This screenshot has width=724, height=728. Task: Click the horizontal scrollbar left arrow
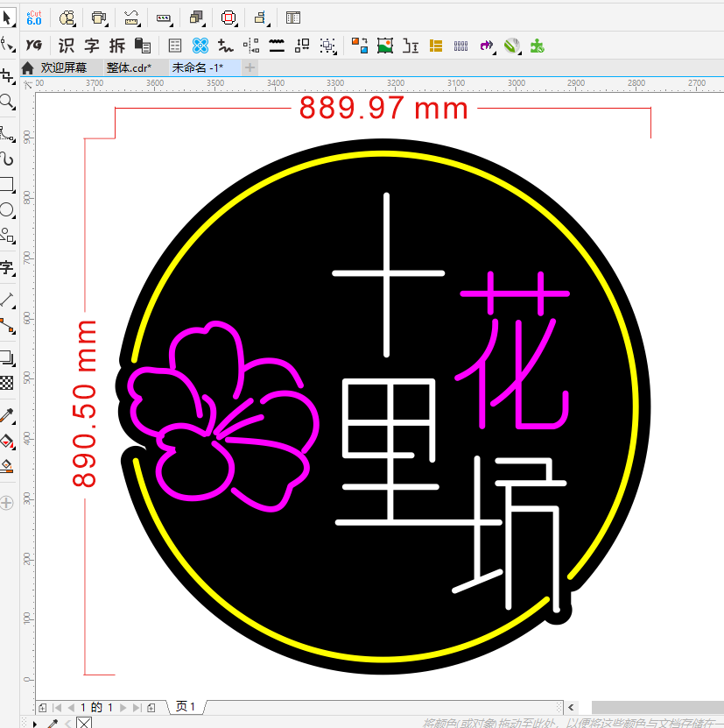(x=571, y=707)
